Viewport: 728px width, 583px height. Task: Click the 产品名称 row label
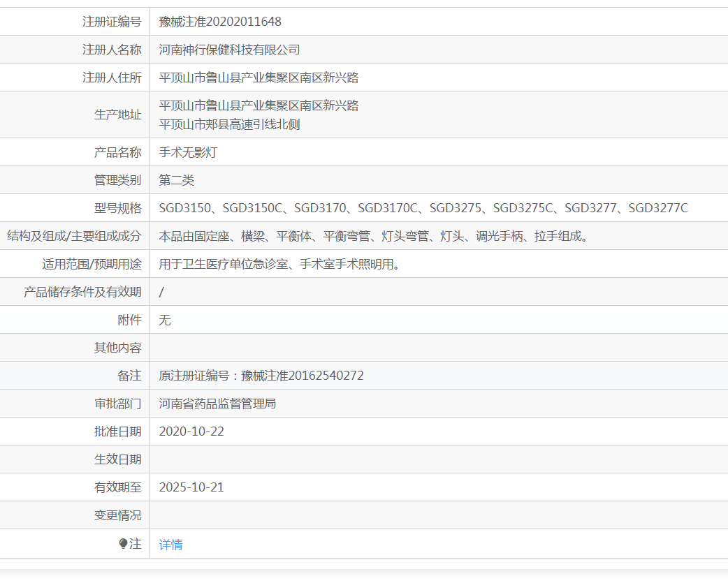(x=118, y=152)
